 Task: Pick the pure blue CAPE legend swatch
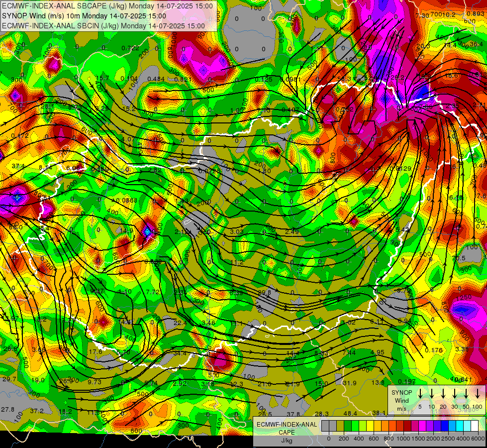click(x=445, y=426)
